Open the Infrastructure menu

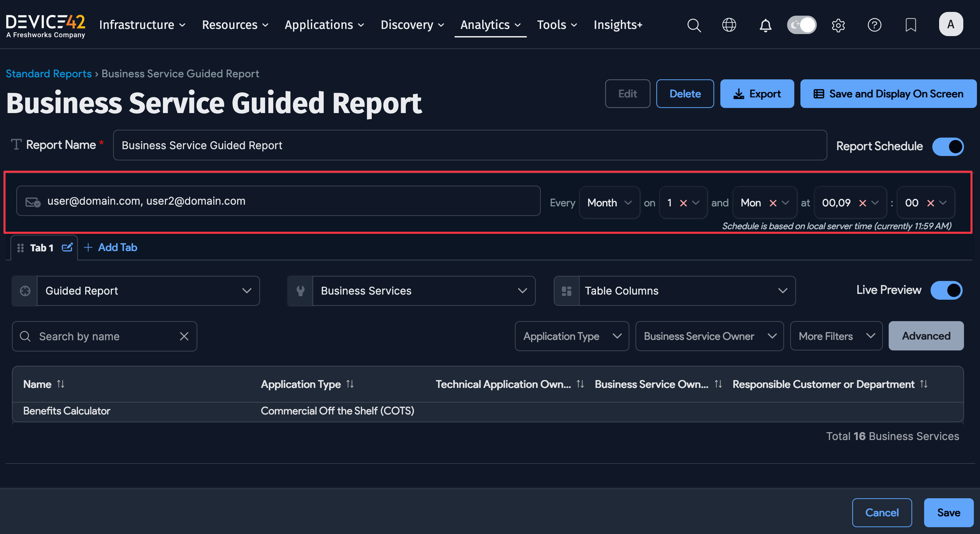[x=142, y=25]
